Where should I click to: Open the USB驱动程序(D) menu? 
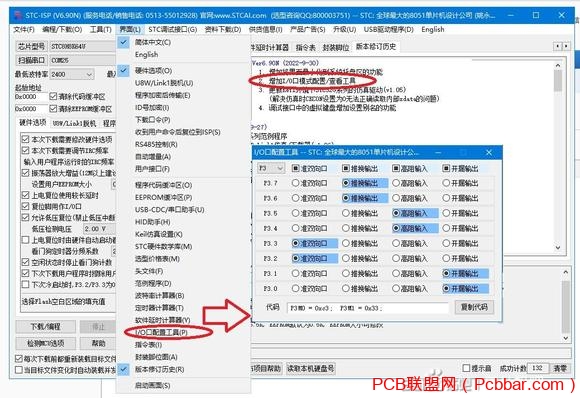tap(388, 30)
